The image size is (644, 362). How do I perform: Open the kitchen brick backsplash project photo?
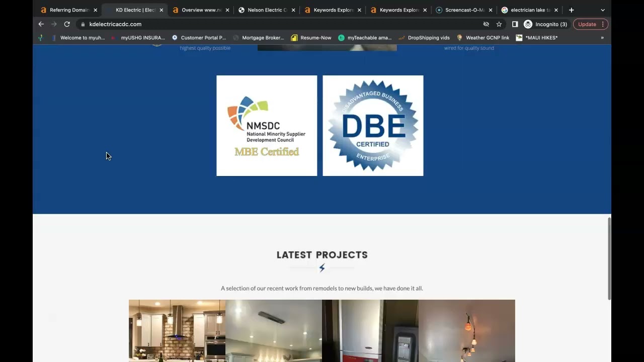point(177,331)
